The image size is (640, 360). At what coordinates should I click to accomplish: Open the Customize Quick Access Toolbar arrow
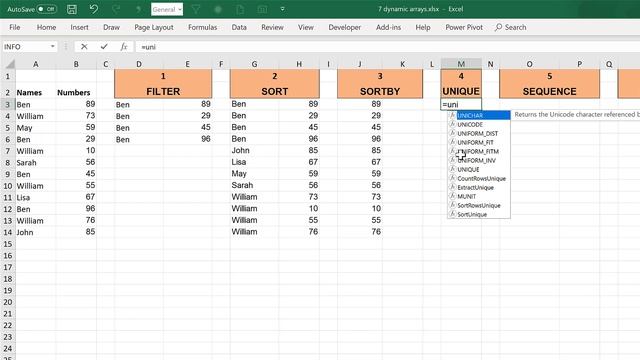(x=282, y=9)
